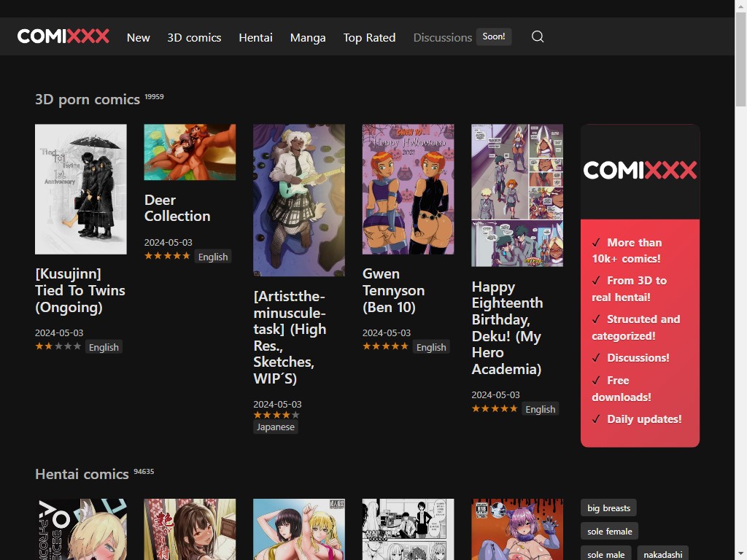Screen dimensions: 747x560
Task: Select the 'nakadashi' tag
Action: [x=662, y=554]
